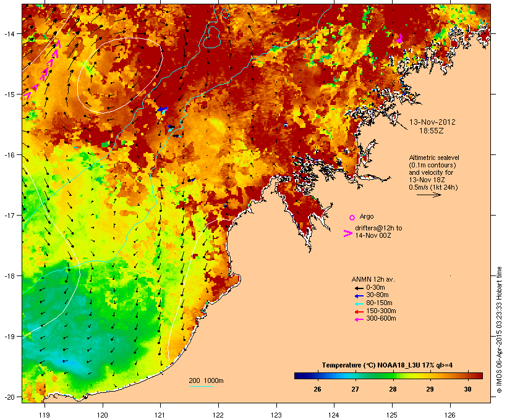Click the latitude label '-16'
The width and height of the screenshot is (507, 420).
[9, 155]
